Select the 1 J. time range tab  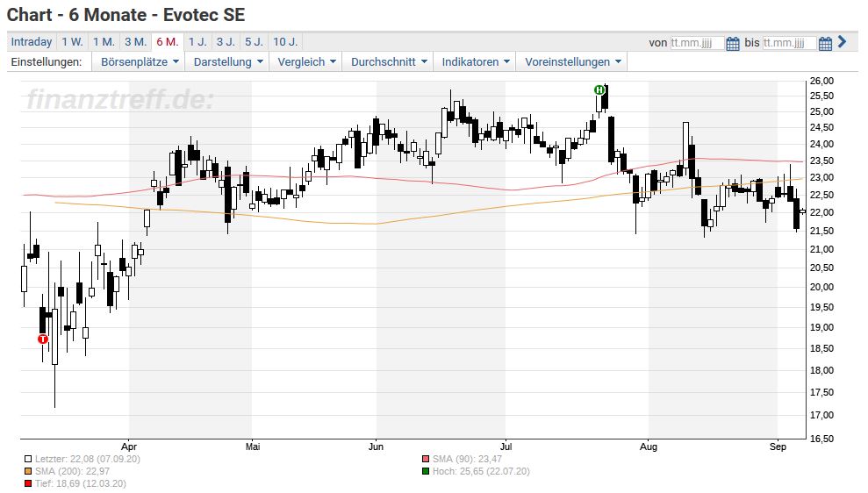point(197,42)
